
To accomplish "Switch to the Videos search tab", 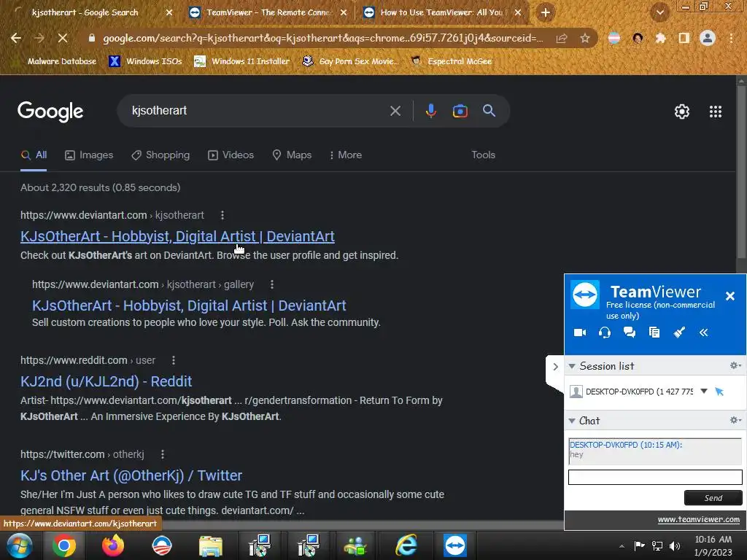I will click(x=231, y=155).
